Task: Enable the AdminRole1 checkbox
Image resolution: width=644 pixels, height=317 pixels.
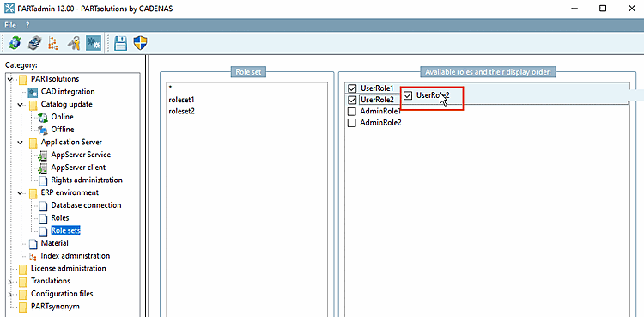Action: [x=351, y=112]
